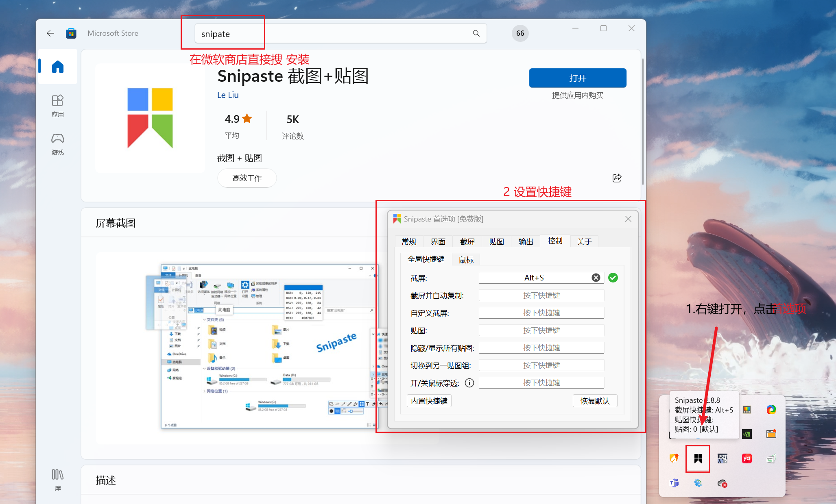Image resolution: width=836 pixels, height=504 pixels.
Task: Click the user profile badge 66
Action: pos(520,33)
